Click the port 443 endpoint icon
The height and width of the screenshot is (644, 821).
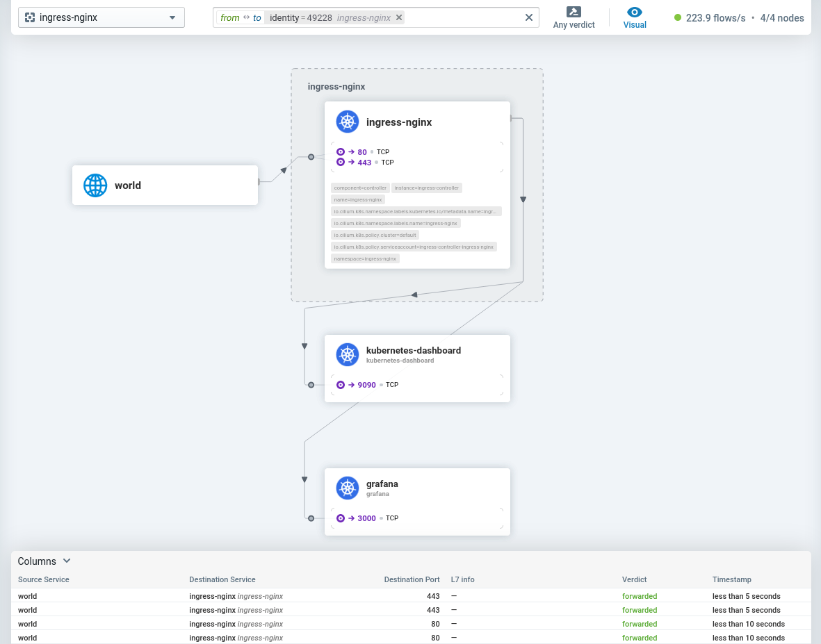[341, 162]
